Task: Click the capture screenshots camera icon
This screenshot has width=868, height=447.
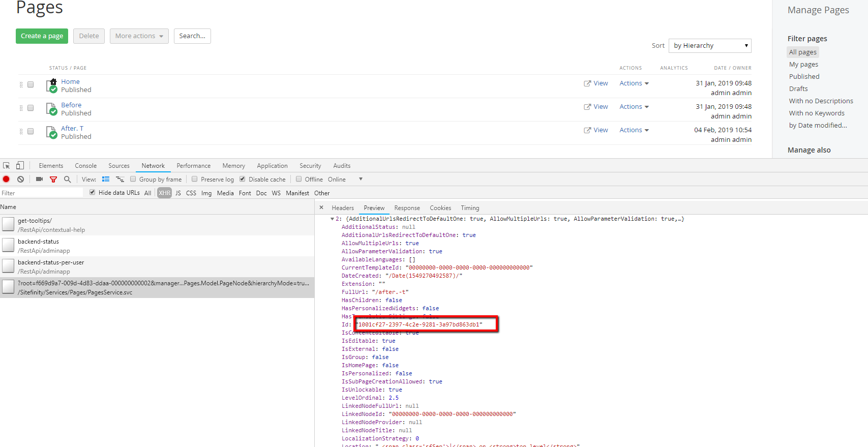Action: click(39, 179)
